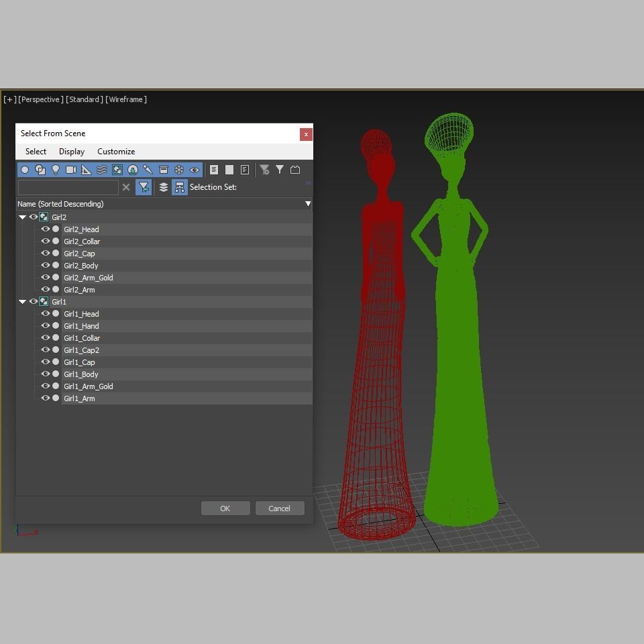
Task: Toggle Display Hidden Objects eye icon
Action: tap(195, 170)
